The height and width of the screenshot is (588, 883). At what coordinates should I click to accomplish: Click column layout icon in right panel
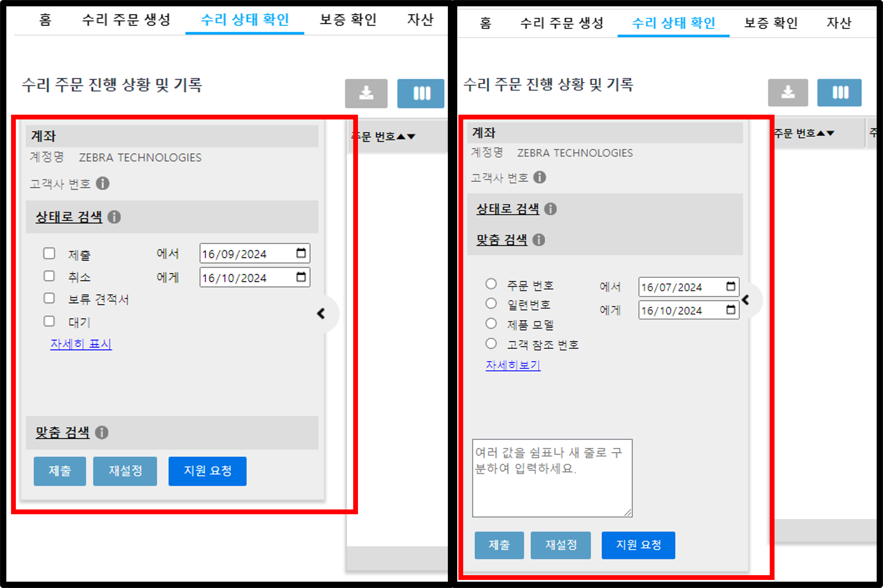coord(839,93)
